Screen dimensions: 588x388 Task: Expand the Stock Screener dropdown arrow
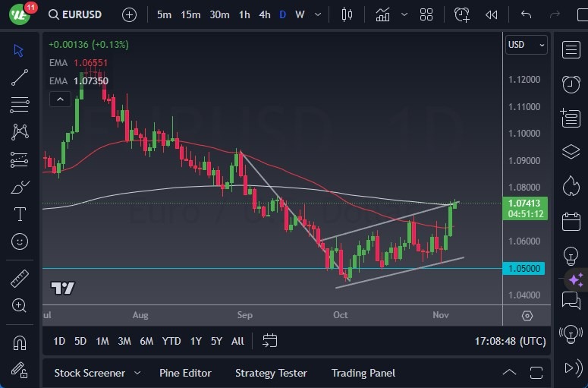[137, 373]
